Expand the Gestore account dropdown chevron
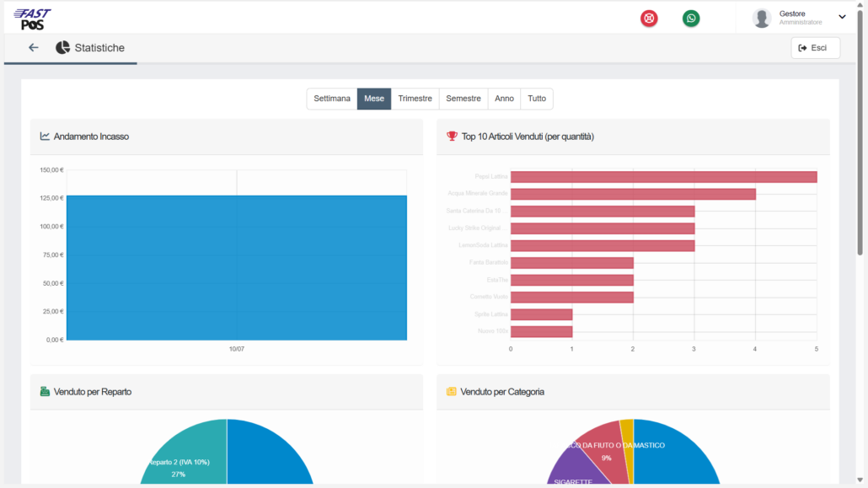Screen dimensions: 868x488 click(x=842, y=17)
